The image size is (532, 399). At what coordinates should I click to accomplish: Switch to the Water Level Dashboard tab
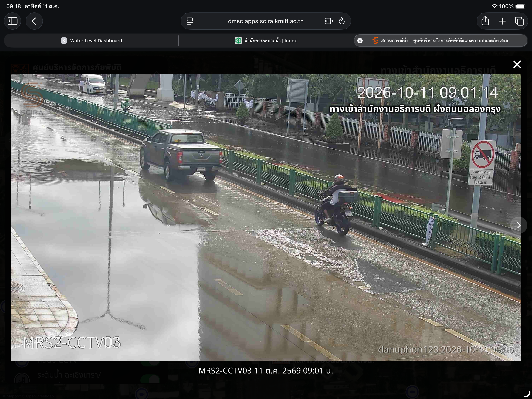tap(91, 41)
